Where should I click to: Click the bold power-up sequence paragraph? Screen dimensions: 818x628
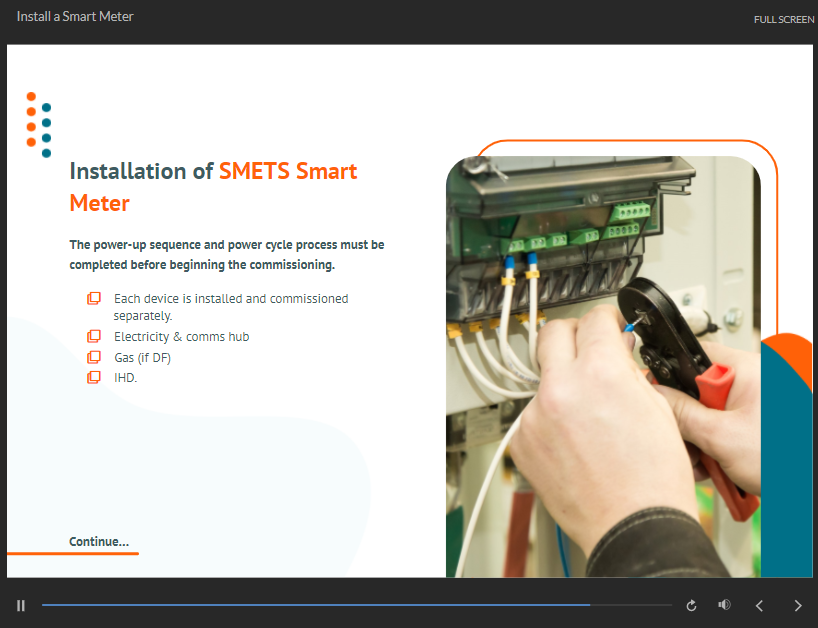pyautogui.click(x=227, y=255)
